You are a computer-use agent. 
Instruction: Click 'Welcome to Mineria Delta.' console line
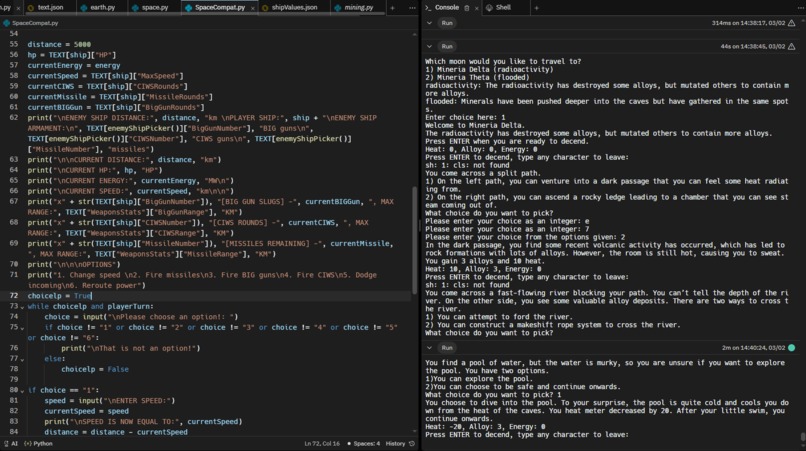coord(475,125)
